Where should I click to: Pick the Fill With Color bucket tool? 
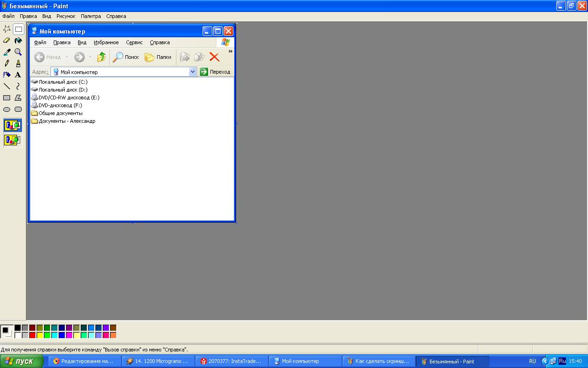pyautogui.click(x=18, y=40)
